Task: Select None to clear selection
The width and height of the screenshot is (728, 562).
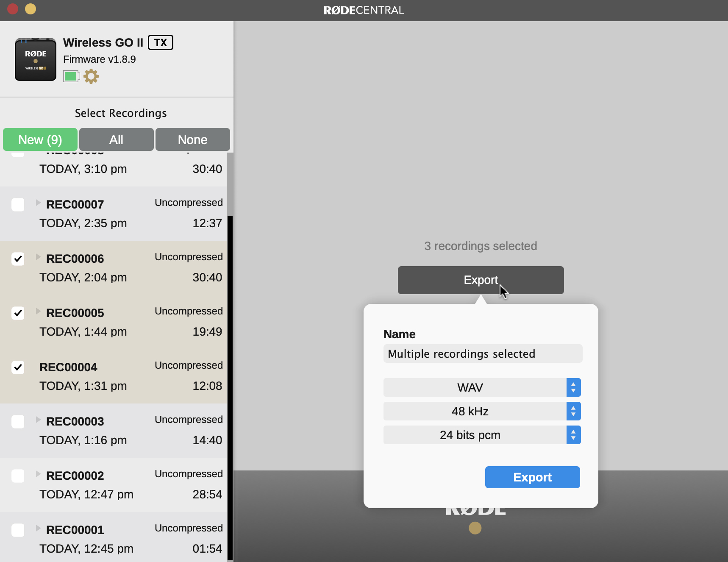Action: coord(193,139)
